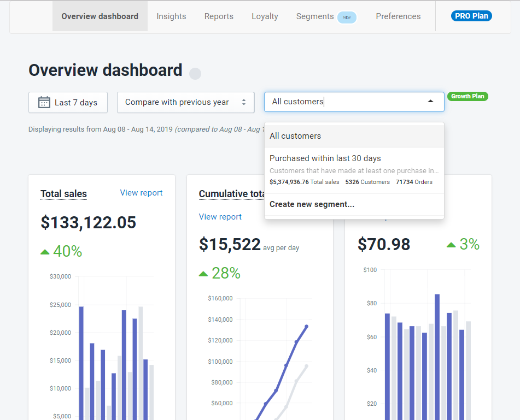The image size is (520, 420).
Task: Click the PRO Plan badge
Action: (471, 16)
